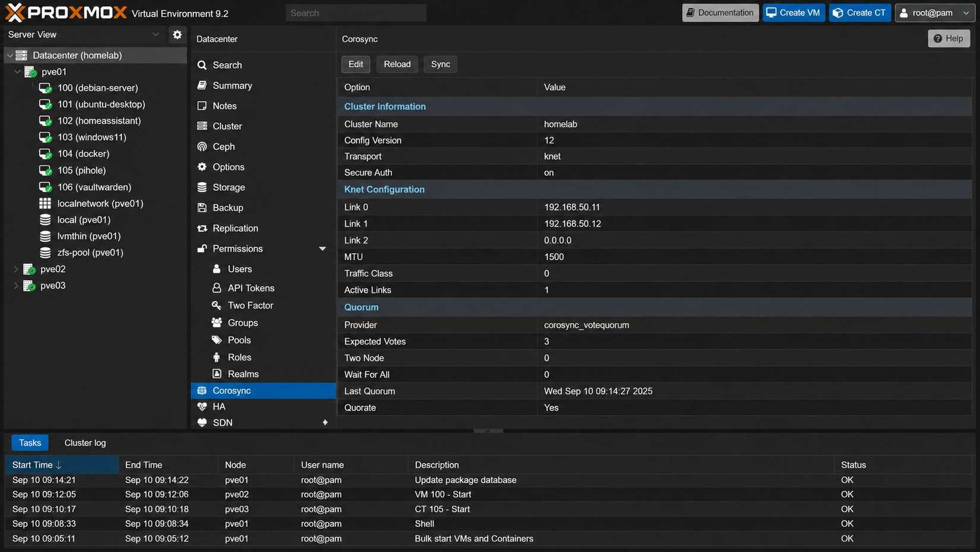Click the API Tokens lock icon
The height and width of the screenshot is (552, 980).
217,288
